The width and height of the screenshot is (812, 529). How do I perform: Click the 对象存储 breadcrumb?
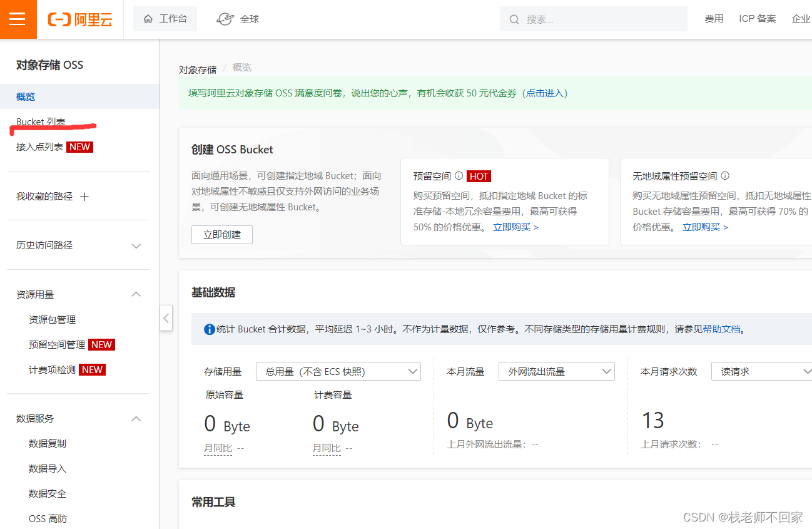(x=198, y=69)
